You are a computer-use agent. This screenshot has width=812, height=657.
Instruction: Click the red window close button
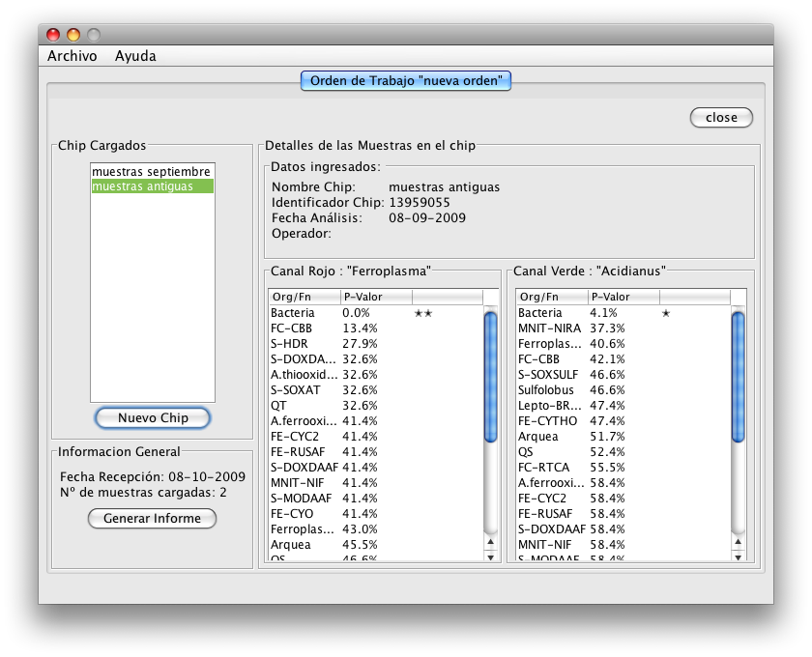pyautogui.click(x=53, y=35)
